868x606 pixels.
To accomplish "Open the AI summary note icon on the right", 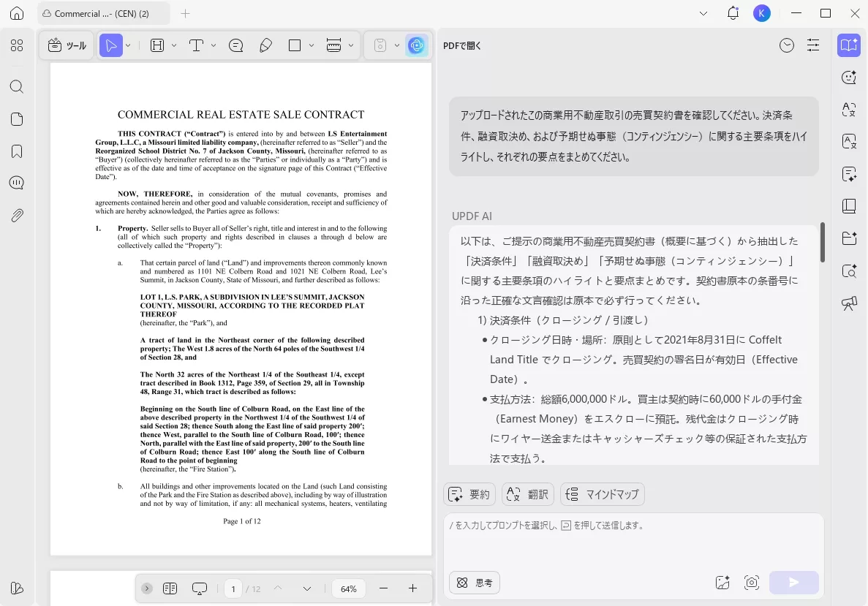I will pyautogui.click(x=848, y=174).
